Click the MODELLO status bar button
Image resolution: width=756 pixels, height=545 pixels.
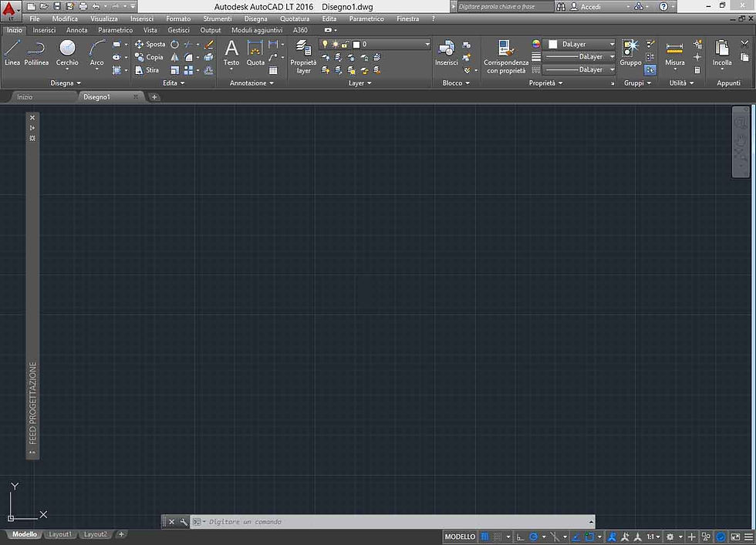460,537
